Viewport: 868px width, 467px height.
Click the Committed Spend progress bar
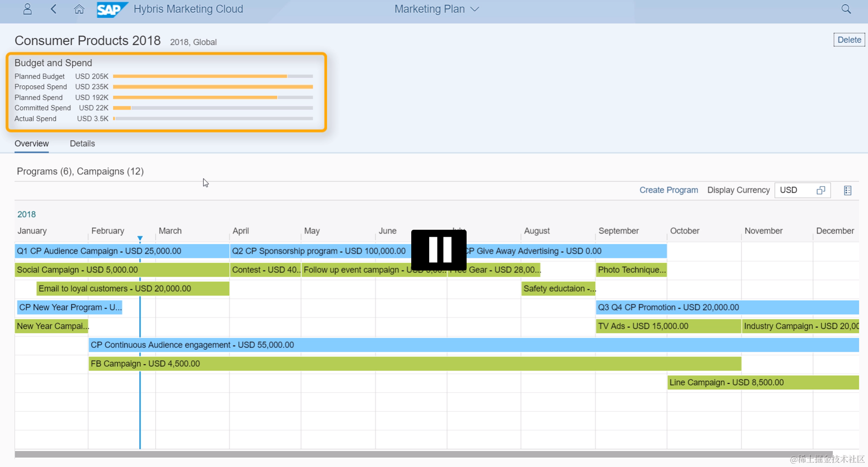[213, 108]
